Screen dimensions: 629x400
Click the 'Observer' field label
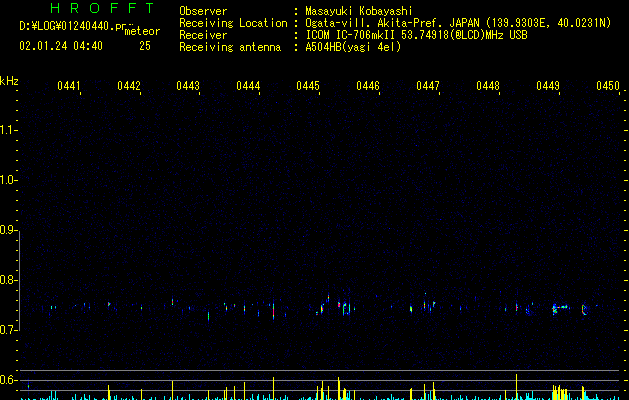pos(203,11)
